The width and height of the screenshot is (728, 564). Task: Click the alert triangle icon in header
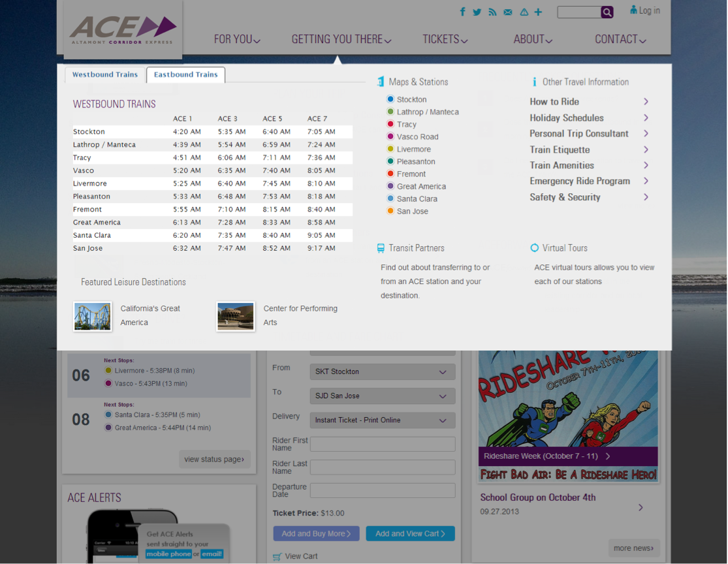click(524, 12)
